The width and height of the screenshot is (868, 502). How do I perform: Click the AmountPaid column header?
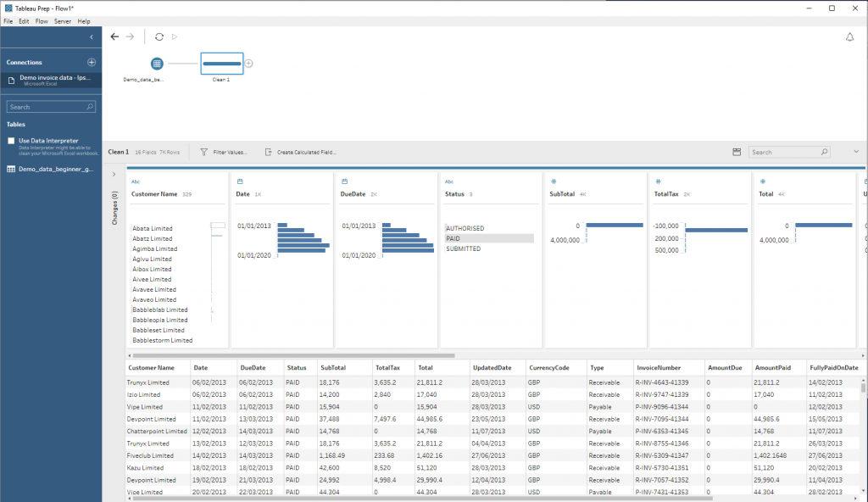click(778, 367)
